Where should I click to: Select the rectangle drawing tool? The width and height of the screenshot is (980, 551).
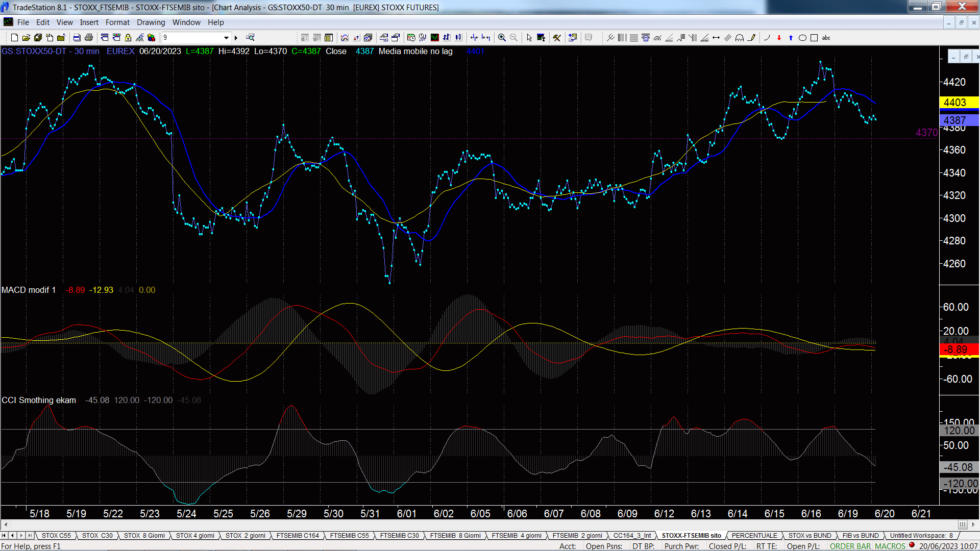tap(814, 38)
